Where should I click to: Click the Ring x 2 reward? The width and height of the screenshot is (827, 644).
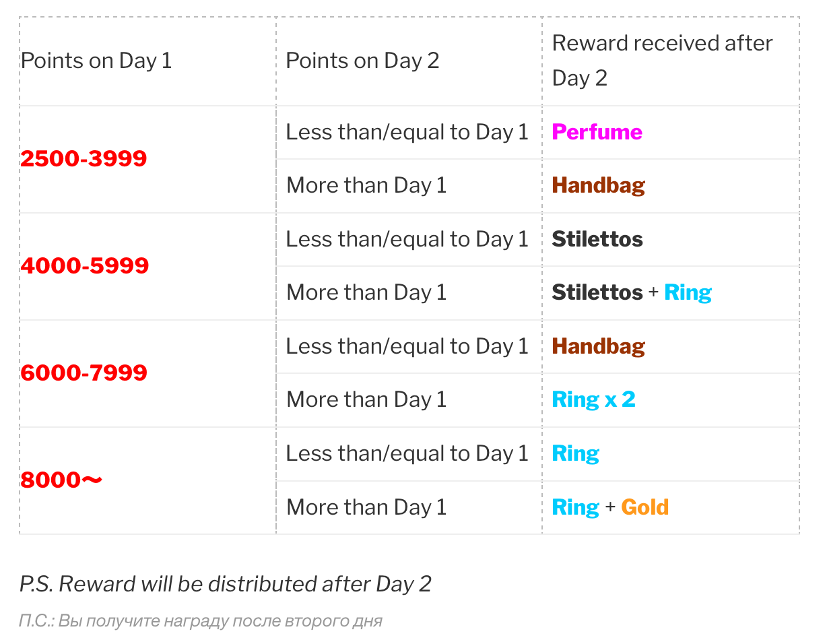point(593,399)
